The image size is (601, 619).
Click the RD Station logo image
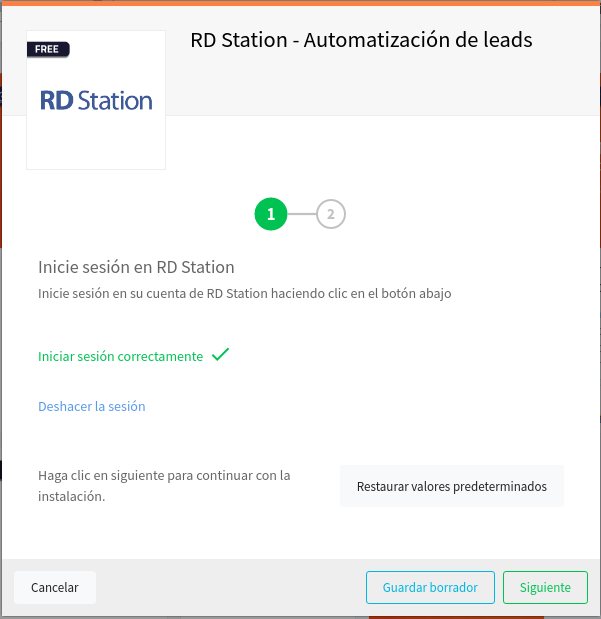(96, 100)
